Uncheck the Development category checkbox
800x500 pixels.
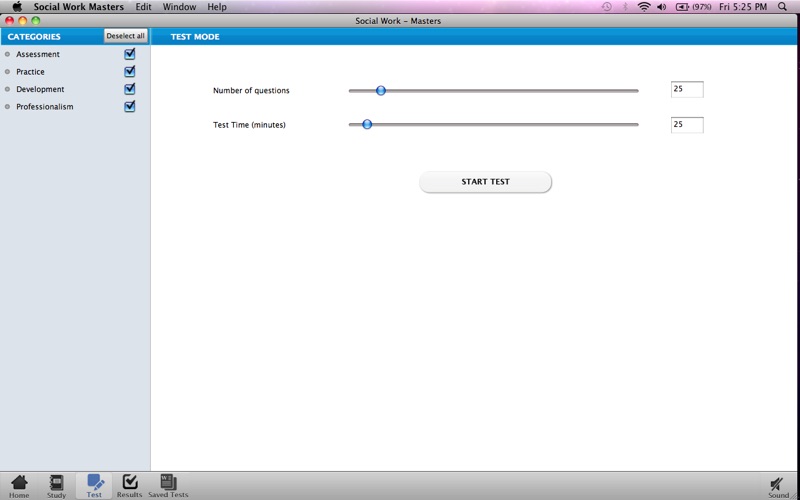[x=130, y=88]
